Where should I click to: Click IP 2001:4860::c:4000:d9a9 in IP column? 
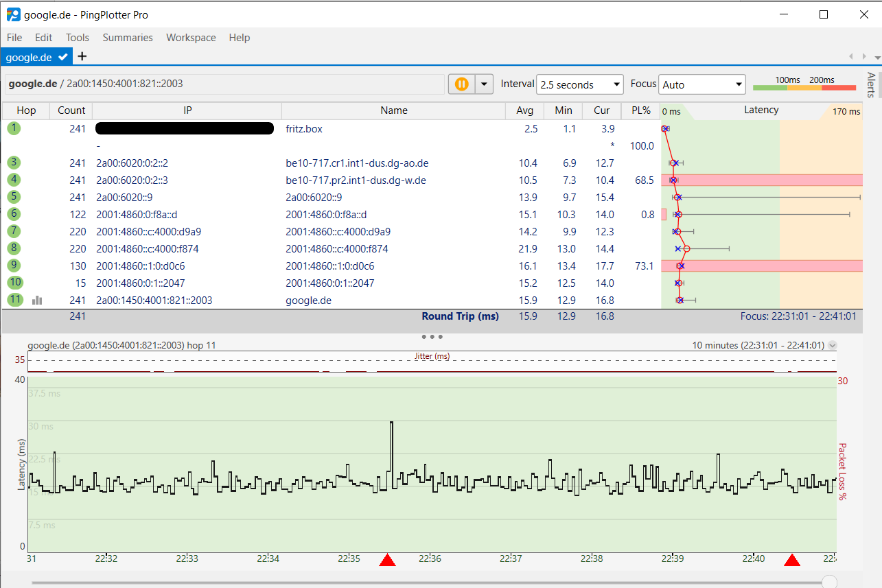(x=148, y=231)
